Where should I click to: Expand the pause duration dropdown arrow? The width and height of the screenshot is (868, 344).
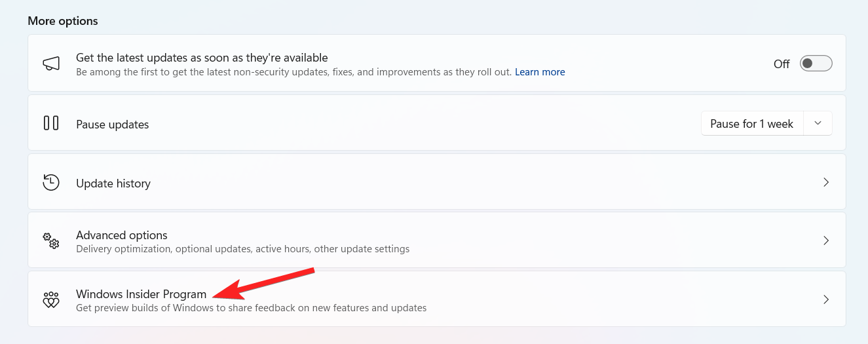point(818,123)
